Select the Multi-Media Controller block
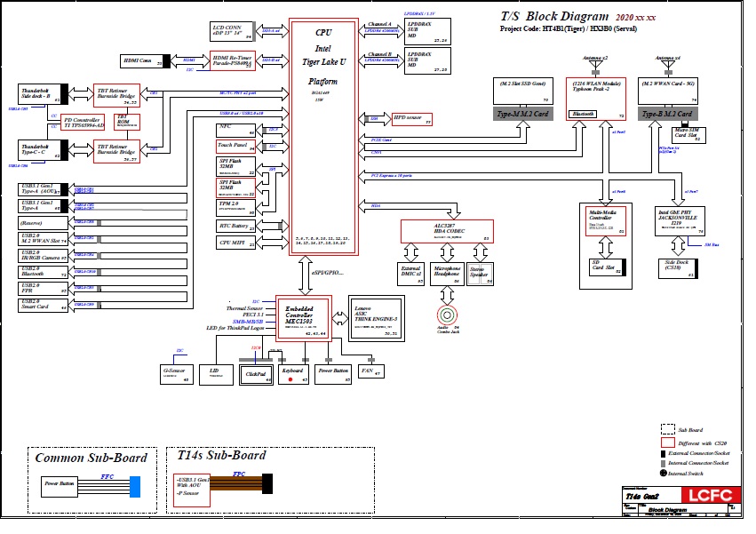The width and height of the screenshot is (756, 534). pyautogui.click(x=606, y=221)
